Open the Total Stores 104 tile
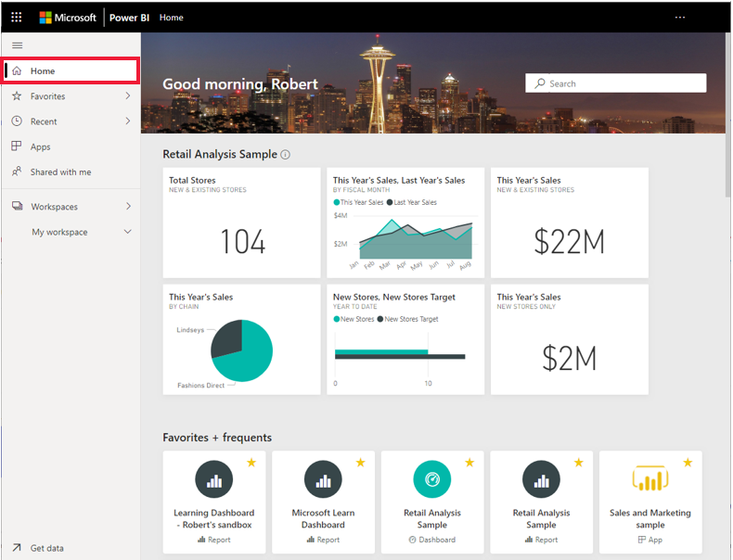Viewport: 733px width, 560px height. pyautogui.click(x=241, y=223)
